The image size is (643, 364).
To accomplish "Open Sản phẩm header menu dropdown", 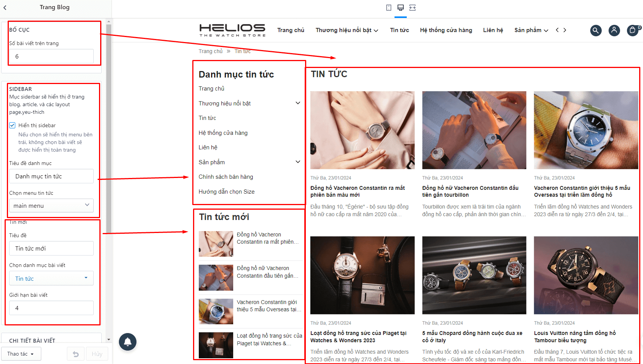I will pyautogui.click(x=531, y=30).
